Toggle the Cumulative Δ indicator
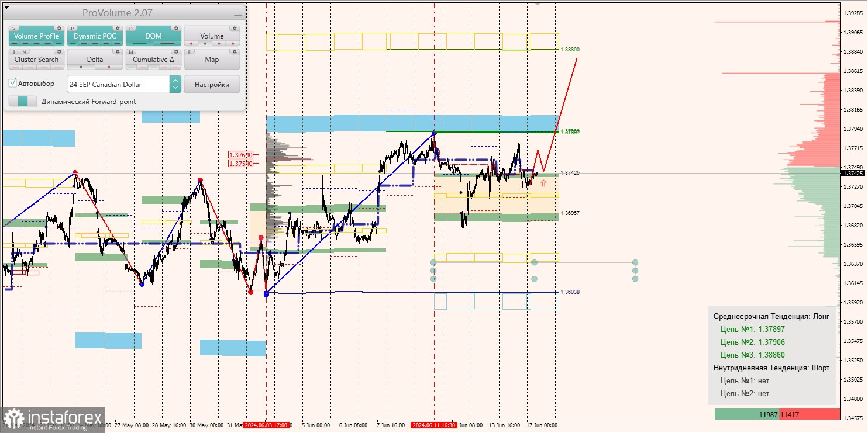 153,59
